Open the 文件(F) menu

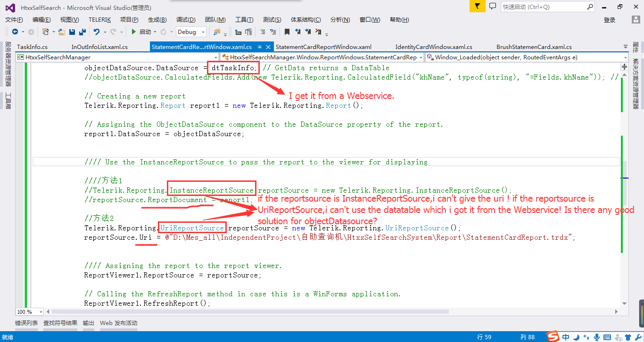[14, 20]
